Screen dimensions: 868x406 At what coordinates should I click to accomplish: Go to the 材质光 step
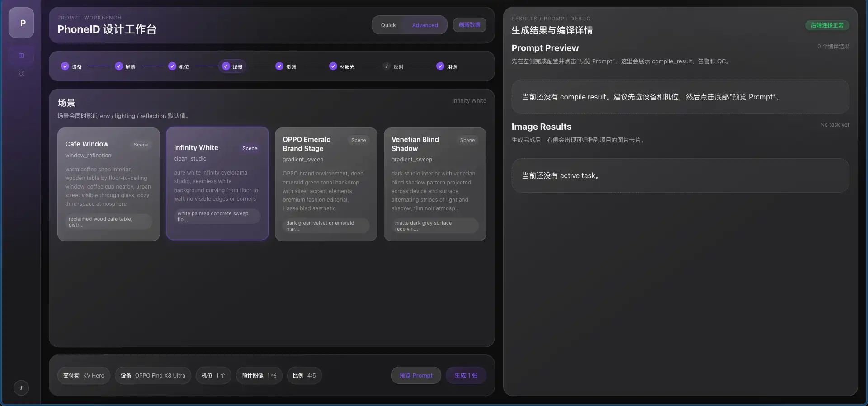(x=342, y=66)
